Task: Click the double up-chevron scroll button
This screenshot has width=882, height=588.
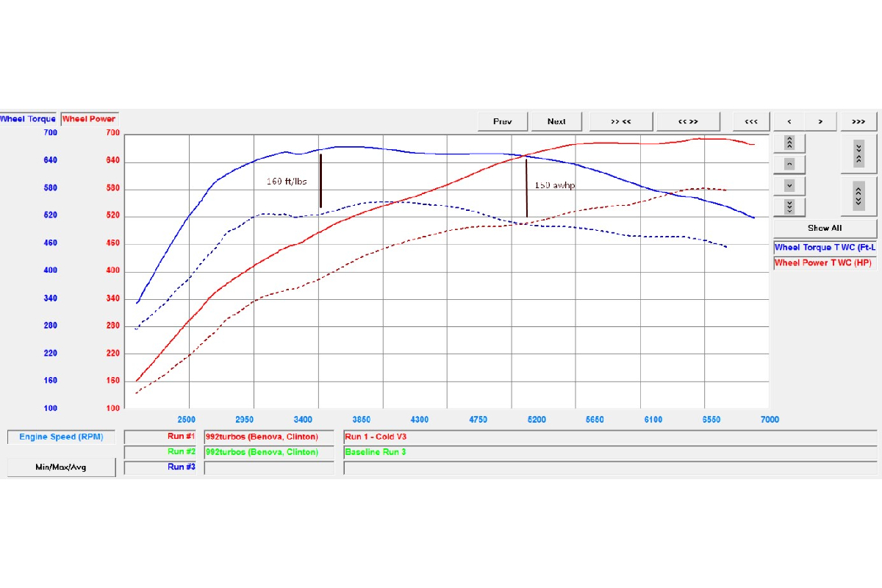Action: point(789,143)
